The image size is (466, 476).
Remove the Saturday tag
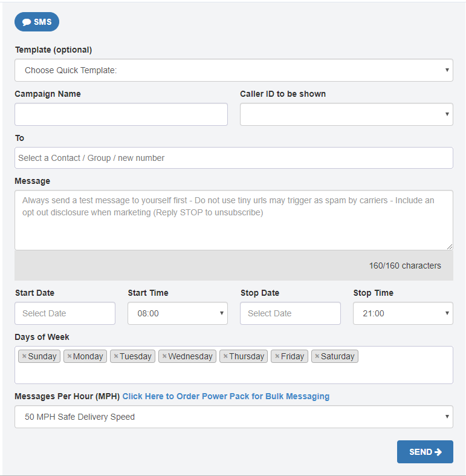pos(317,356)
